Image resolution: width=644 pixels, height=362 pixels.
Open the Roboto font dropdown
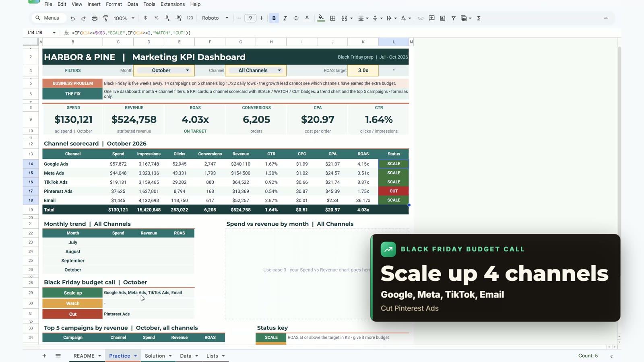[x=215, y=18]
